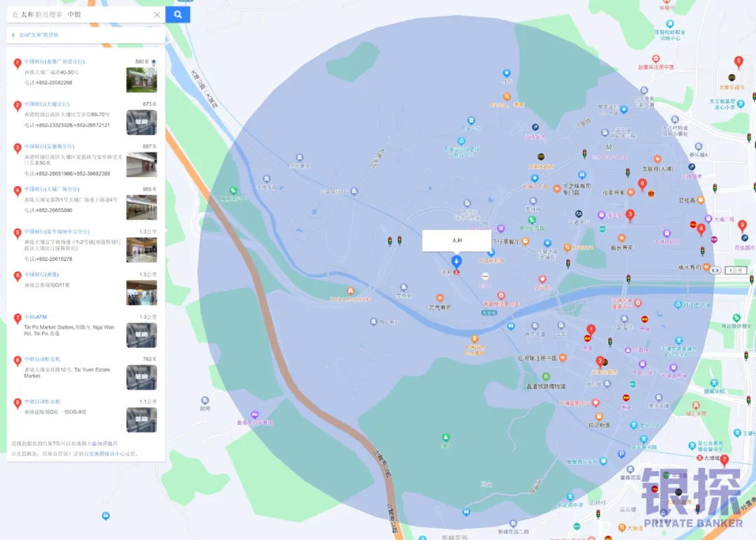Viewport: 756px width, 540px height.
Task: Open the 中银-ATM result link
Action: (x=36, y=317)
